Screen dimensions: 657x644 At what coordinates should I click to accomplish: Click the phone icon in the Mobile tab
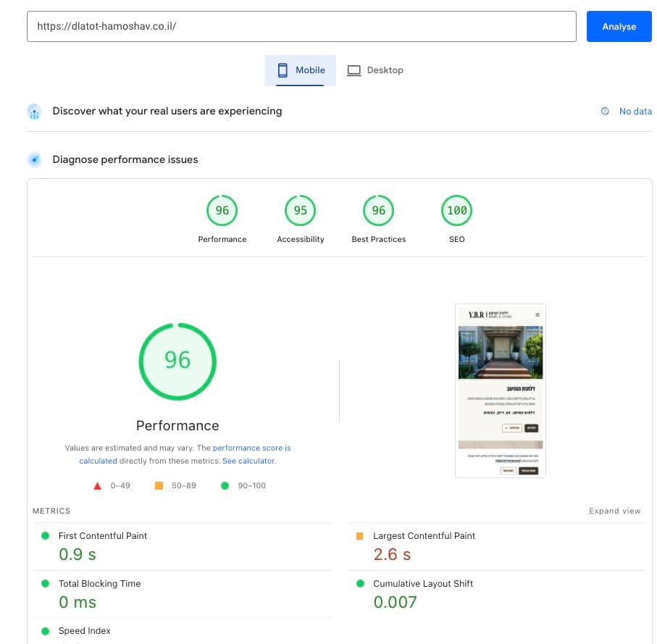(283, 70)
